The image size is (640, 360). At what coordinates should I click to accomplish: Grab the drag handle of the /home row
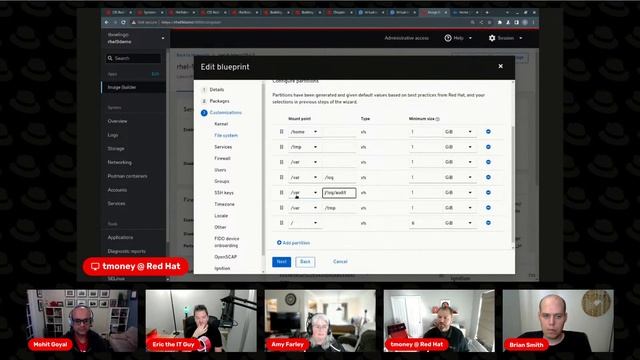pyautogui.click(x=281, y=131)
